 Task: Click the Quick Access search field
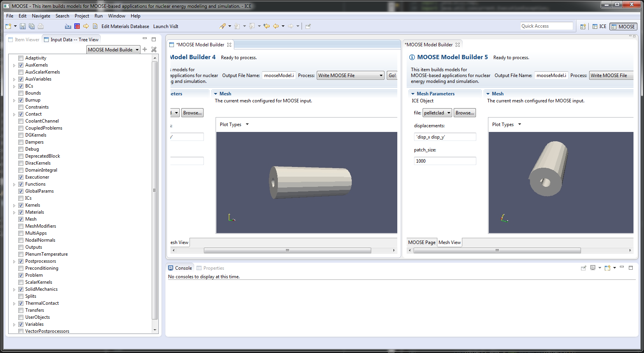coord(547,26)
